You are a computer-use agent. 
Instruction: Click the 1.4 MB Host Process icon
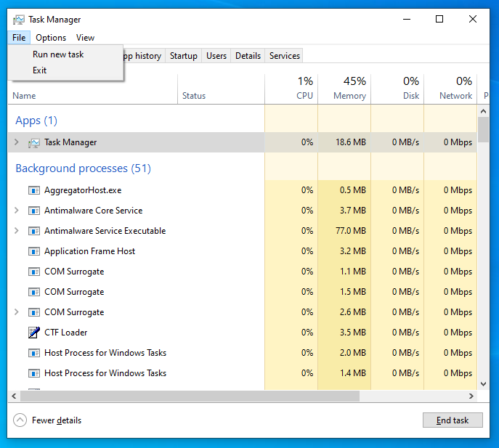[34, 373]
